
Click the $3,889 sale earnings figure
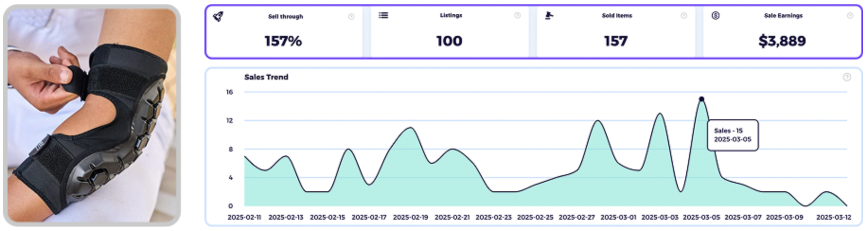(782, 41)
